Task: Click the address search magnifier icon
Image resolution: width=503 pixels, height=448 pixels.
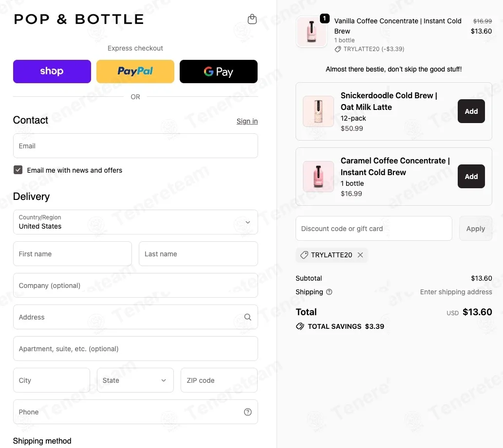Action: (x=248, y=317)
